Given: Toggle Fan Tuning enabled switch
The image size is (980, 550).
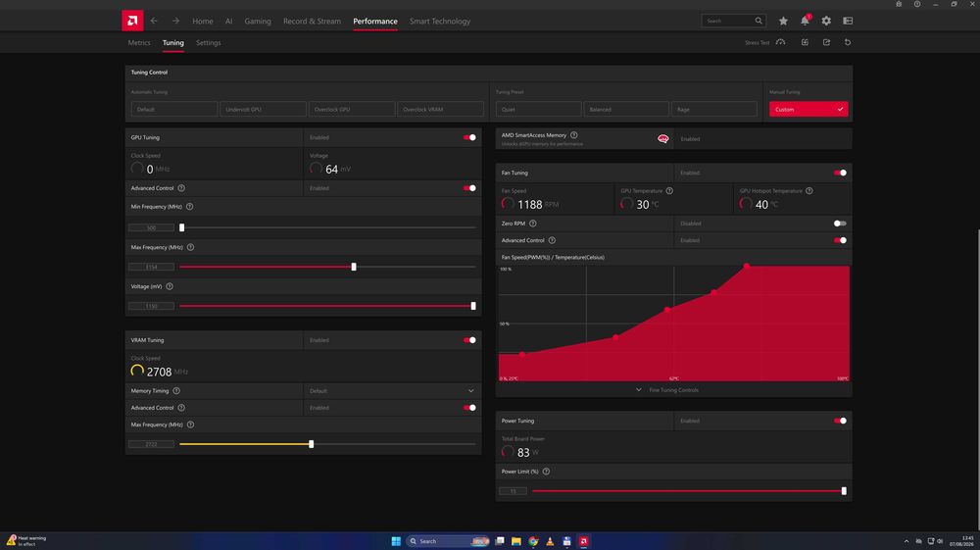Looking at the screenshot, I should coord(840,173).
